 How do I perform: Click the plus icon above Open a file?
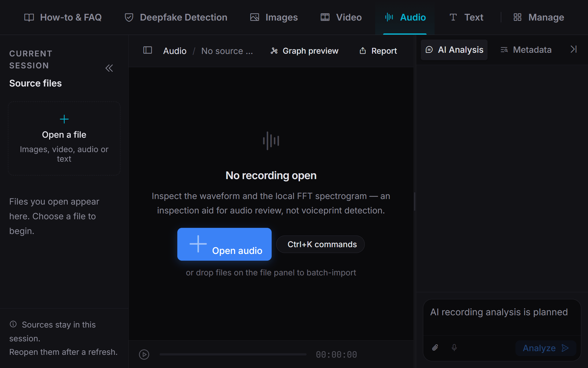pos(64,119)
